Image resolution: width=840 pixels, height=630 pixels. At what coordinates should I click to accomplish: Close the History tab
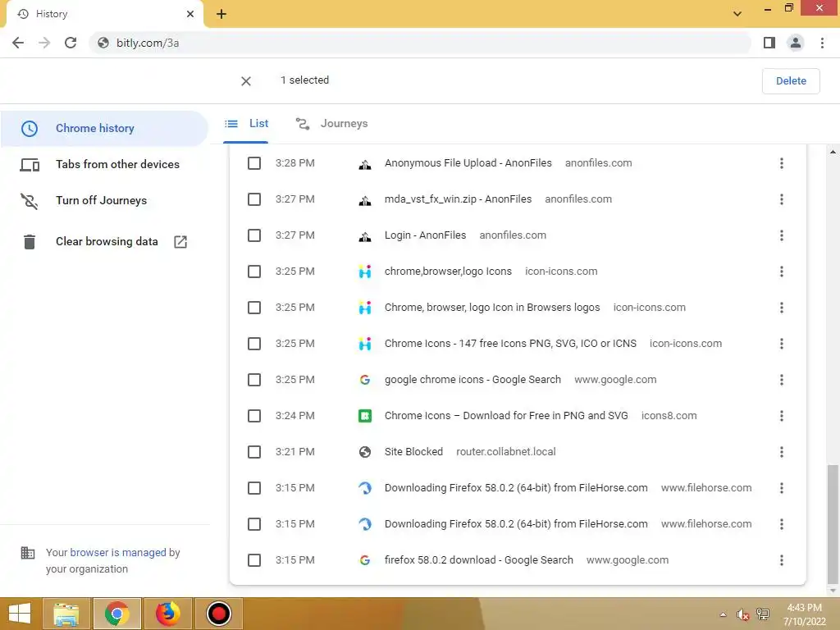pos(190,14)
